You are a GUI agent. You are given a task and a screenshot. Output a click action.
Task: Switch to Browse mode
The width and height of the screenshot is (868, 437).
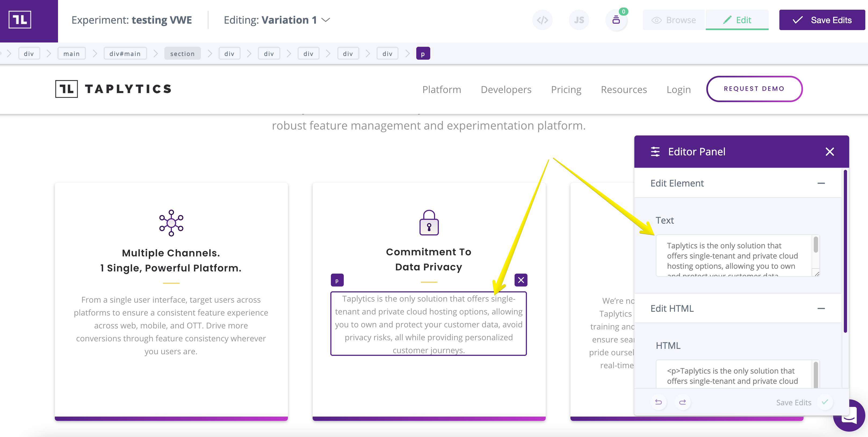pos(674,20)
